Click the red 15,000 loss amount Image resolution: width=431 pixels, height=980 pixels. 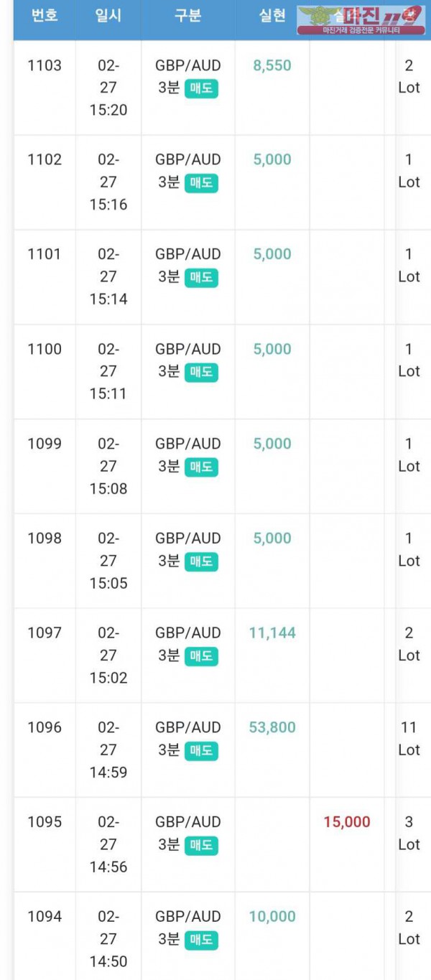pos(347,822)
